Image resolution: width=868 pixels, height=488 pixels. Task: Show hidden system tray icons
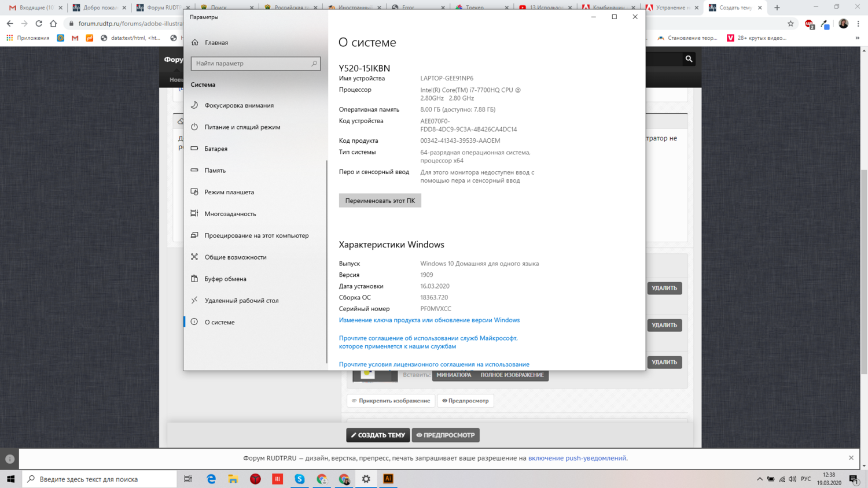pyautogui.click(x=759, y=479)
